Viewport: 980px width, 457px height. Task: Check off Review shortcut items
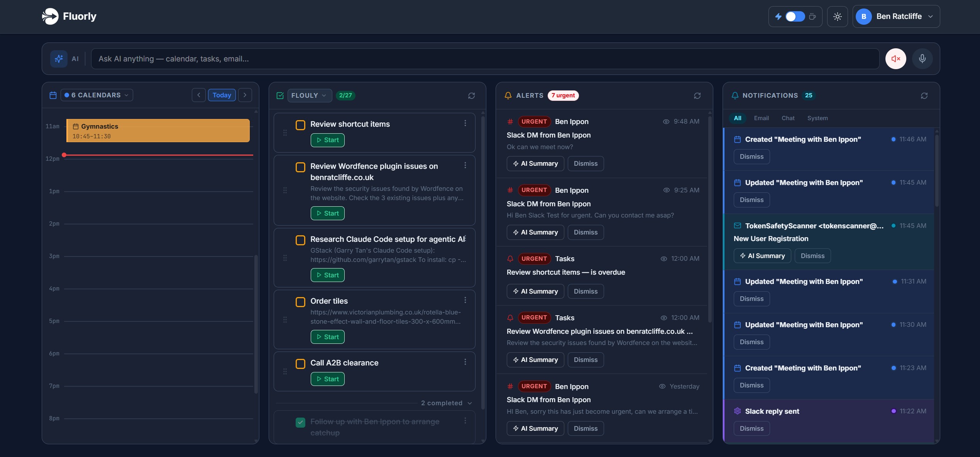(300, 125)
